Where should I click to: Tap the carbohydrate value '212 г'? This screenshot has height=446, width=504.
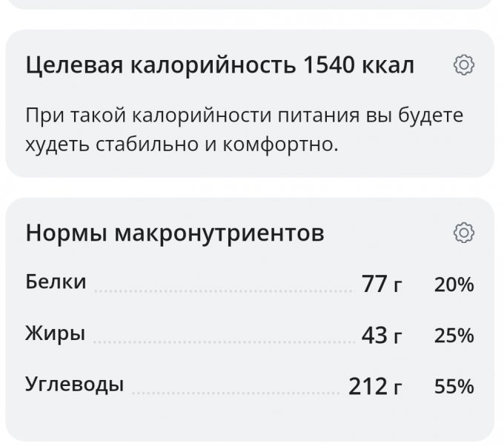375,387
